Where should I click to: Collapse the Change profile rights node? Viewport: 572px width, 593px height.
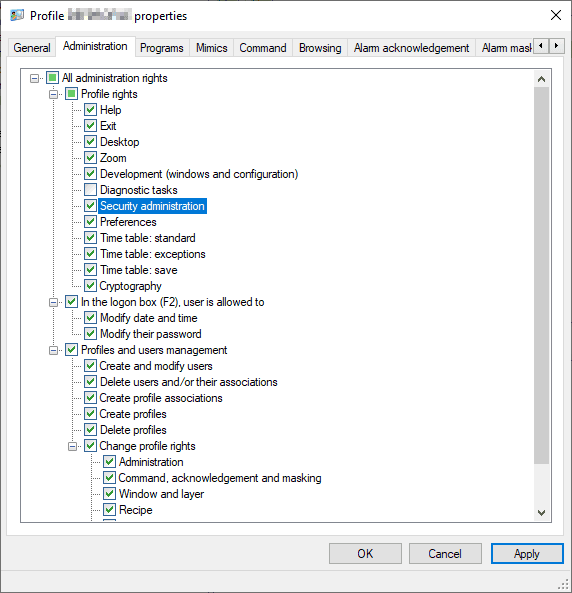pos(72,447)
